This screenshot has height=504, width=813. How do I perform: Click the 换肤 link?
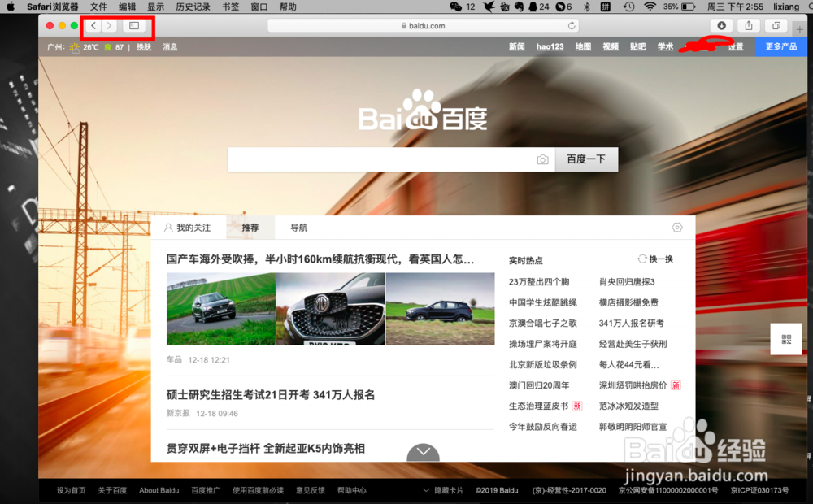(x=144, y=46)
